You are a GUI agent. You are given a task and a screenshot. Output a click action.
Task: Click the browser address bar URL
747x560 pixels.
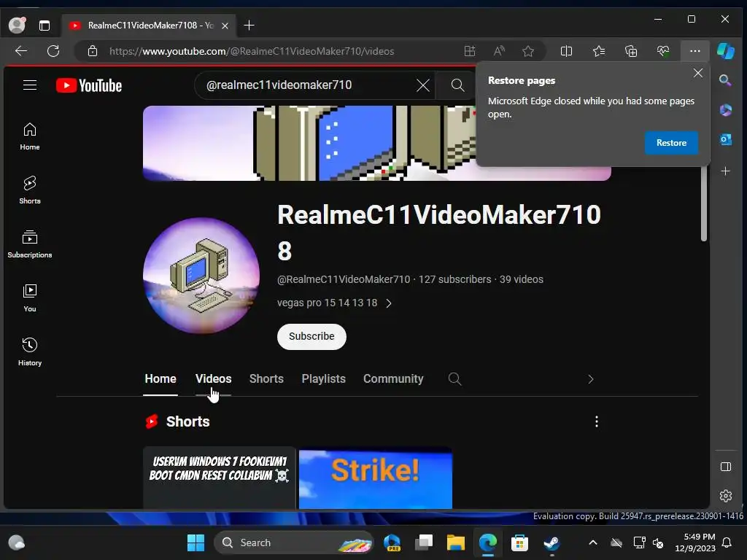(x=252, y=52)
